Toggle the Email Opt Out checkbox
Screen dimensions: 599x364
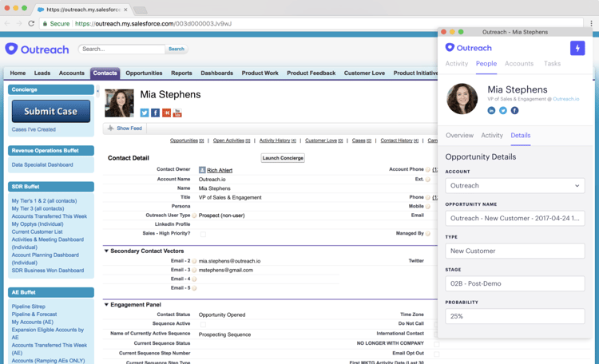436,354
